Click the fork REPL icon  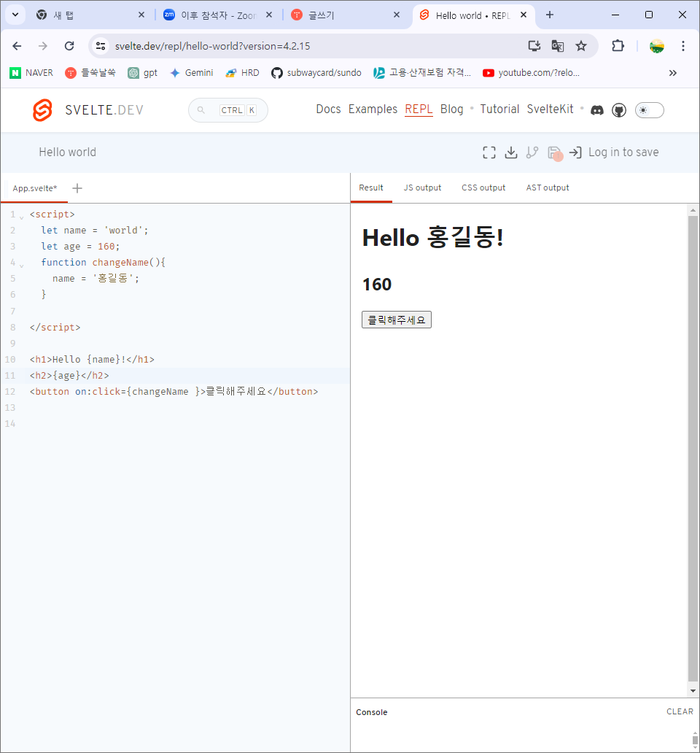532,152
